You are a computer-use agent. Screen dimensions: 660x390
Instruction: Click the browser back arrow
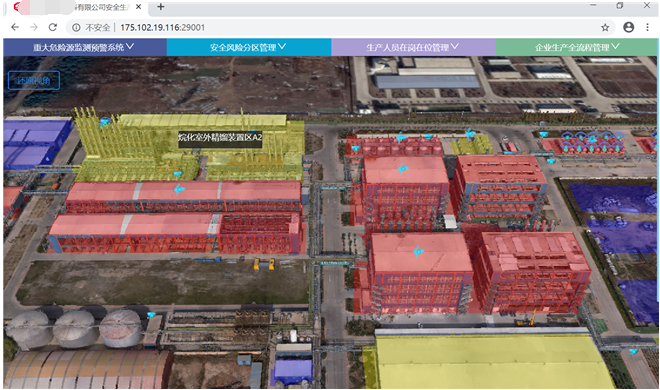(x=15, y=27)
